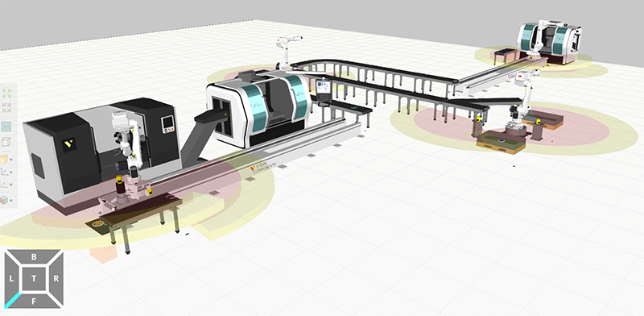Viewport: 644px width, 316px height.
Task: Expand the colored axes dropdown arrow
Action: coord(11,185)
